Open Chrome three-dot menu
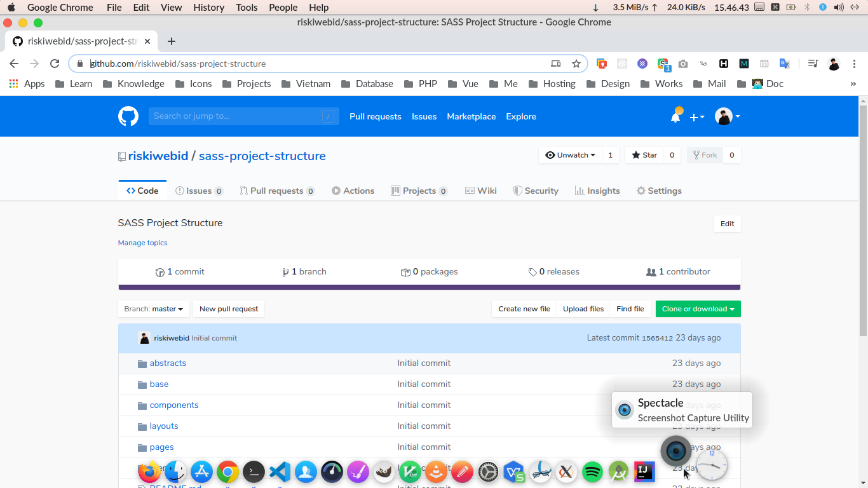Viewport: 868px width, 488px height. pyautogui.click(x=855, y=64)
